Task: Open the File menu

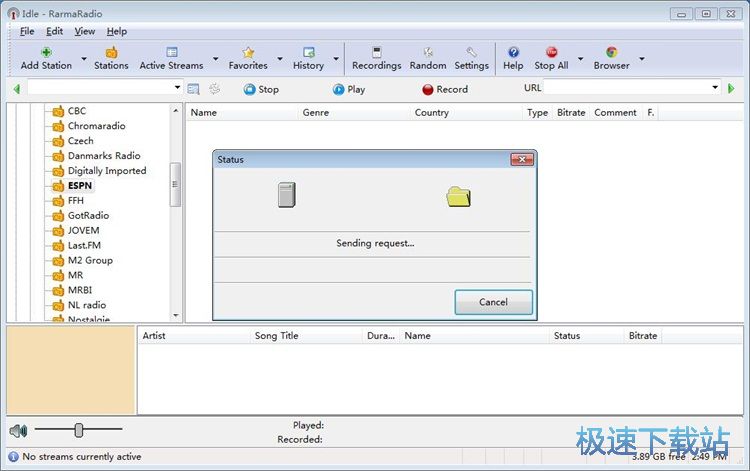Action: (27, 32)
